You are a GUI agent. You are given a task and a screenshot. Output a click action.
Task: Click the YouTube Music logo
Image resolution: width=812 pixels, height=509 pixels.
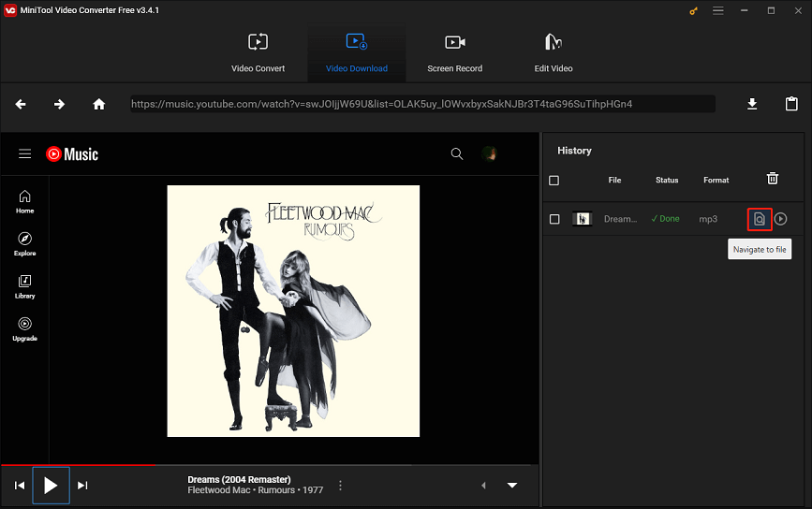[72, 154]
